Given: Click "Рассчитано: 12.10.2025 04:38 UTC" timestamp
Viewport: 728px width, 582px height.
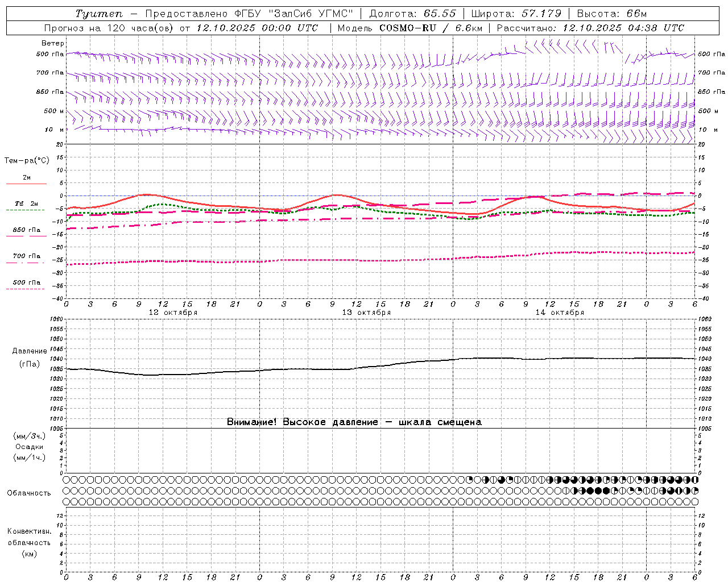Looking at the screenshot, I should pyautogui.click(x=590, y=28).
